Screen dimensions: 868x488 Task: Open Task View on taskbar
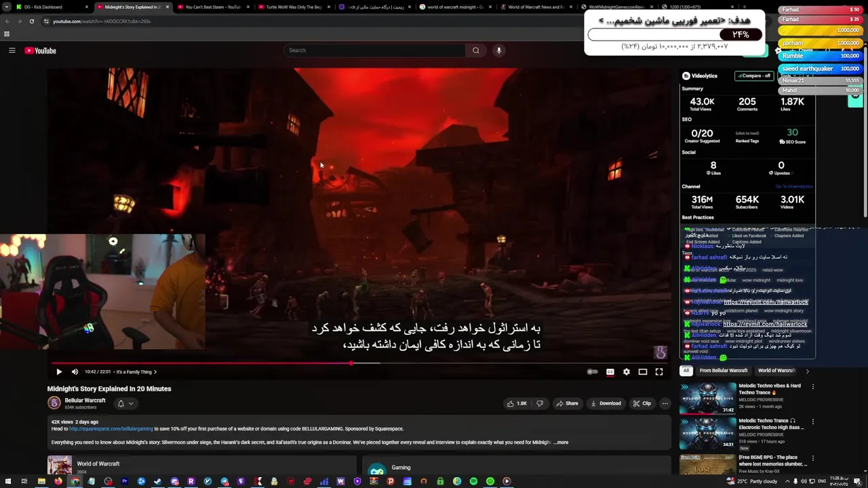coord(24,481)
